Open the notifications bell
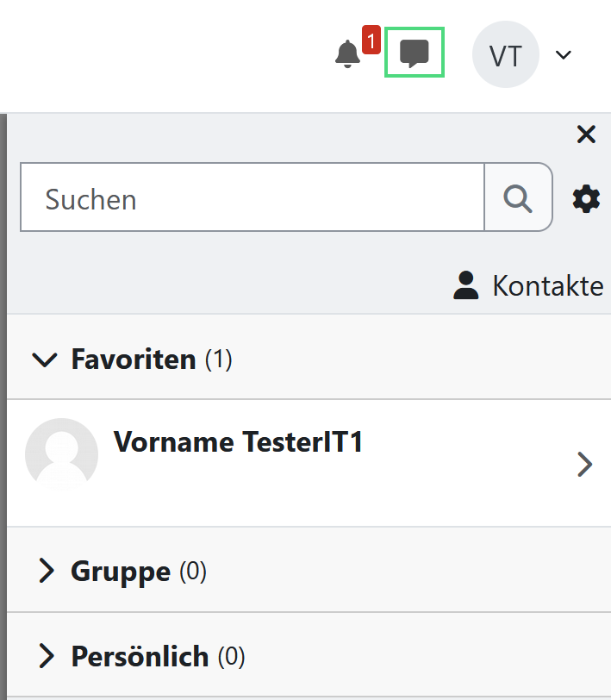Screen dimensions: 611x700 [347, 54]
